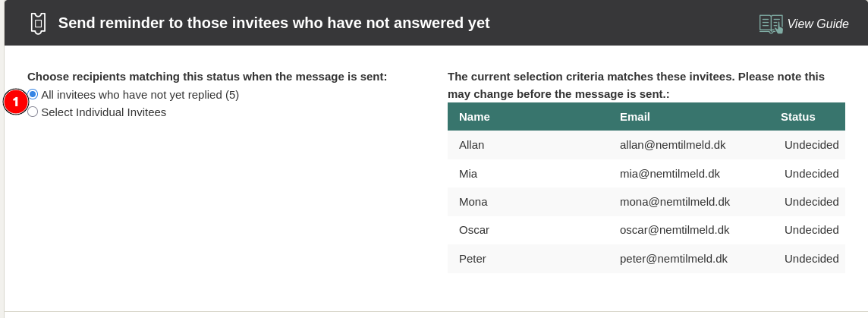Click the red step 1 marker

tap(16, 102)
